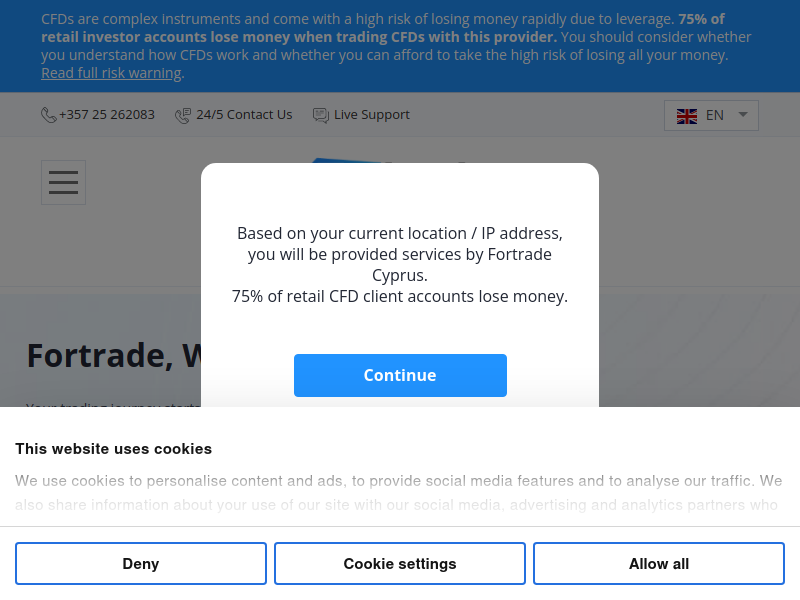The image size is (800, 600).
Task: Click the Continue button in popup
Action: (400, 376)
